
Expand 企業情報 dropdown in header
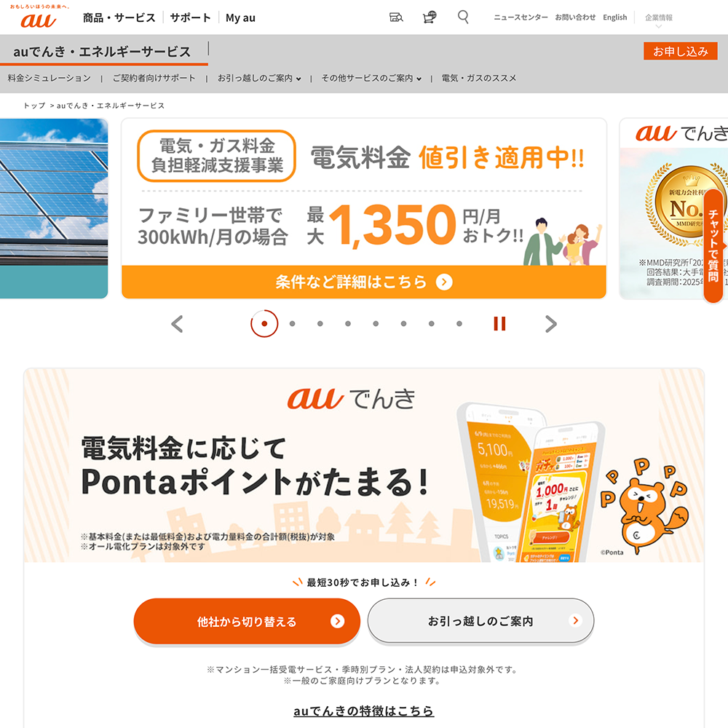tap(658, 20)
